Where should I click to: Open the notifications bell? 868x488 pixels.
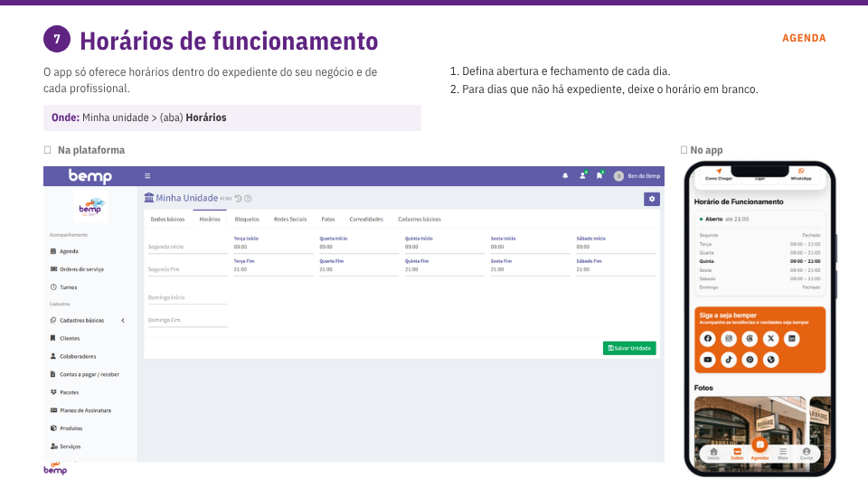565,176
